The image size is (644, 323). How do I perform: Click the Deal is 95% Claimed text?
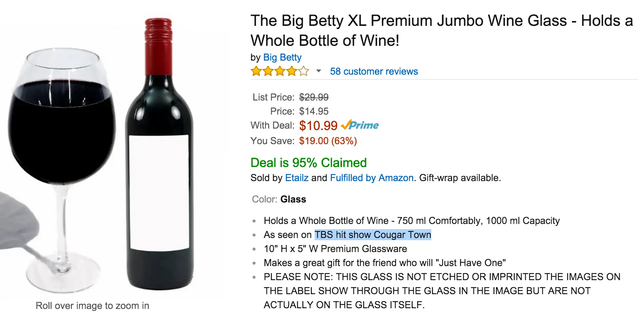click(x=308, y=163)
